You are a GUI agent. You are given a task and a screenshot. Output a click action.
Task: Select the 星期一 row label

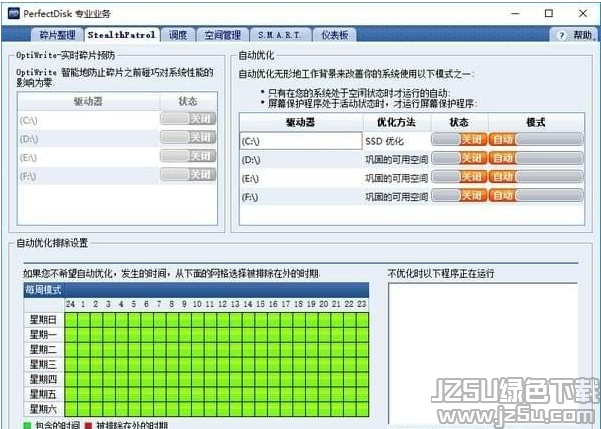(x=44, y=334)
